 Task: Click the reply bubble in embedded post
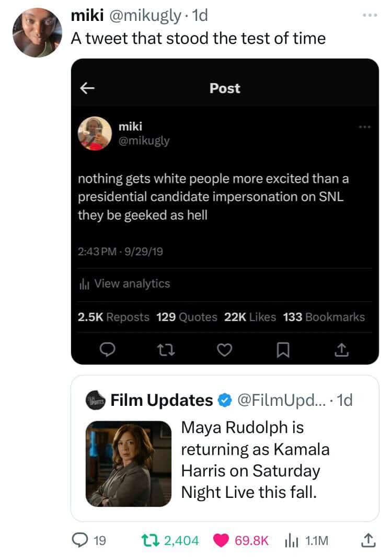pyautogui.click(x=107, y=349)
